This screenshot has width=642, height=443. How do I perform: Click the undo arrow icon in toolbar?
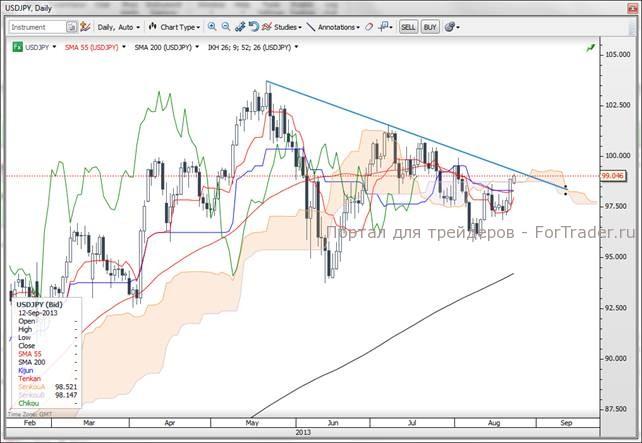[x=254, y=27]
